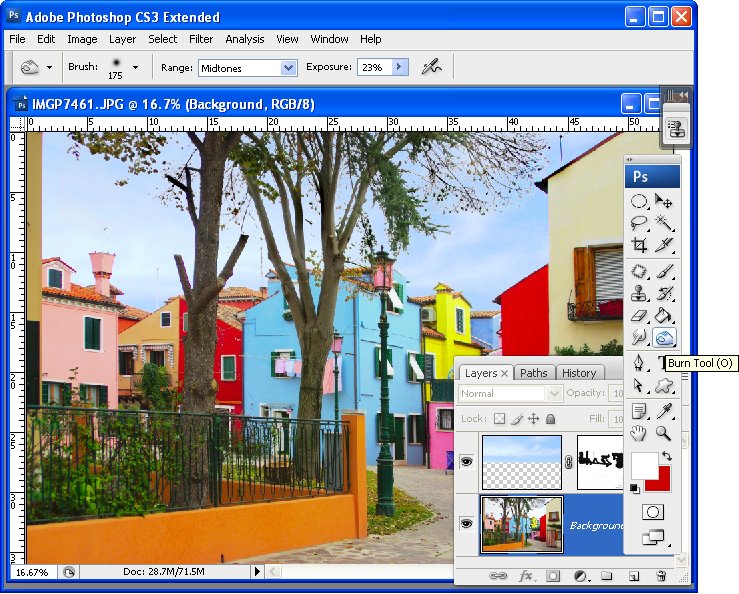Toggle visibility of the sky layer
The width and height of the screenshot is (739, 594).
[466, 461]
